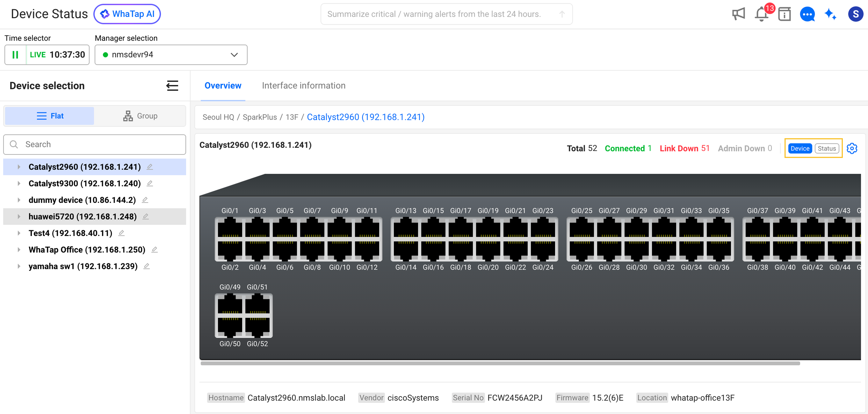Edit name of WhaTap Office device
The height and width of the screenshot is (414, 868).
(154, 249)
